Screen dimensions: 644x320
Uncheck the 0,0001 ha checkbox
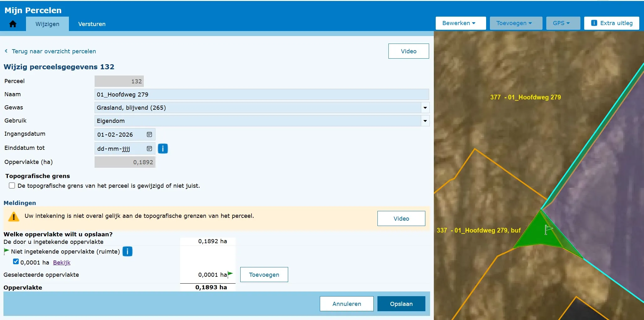coord(16,262)
